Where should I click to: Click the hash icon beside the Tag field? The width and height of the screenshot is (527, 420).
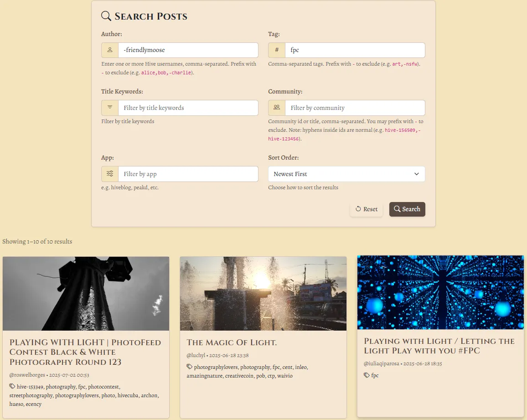277,50
